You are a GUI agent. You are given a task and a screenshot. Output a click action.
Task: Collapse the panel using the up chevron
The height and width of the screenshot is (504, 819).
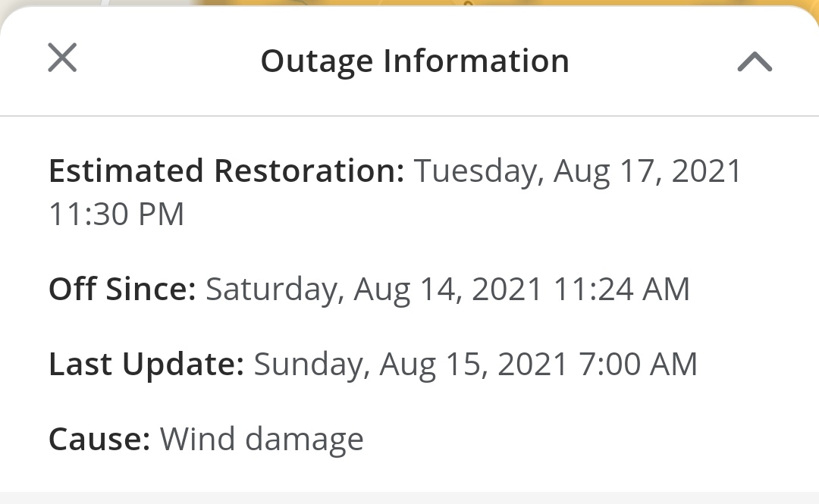(x=755, y=61)
